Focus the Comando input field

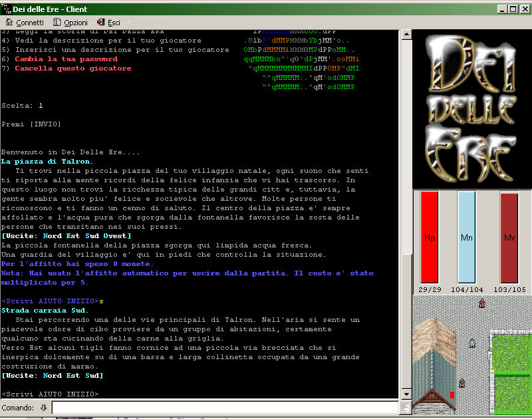pyautogui.click(x=225, y=407)
